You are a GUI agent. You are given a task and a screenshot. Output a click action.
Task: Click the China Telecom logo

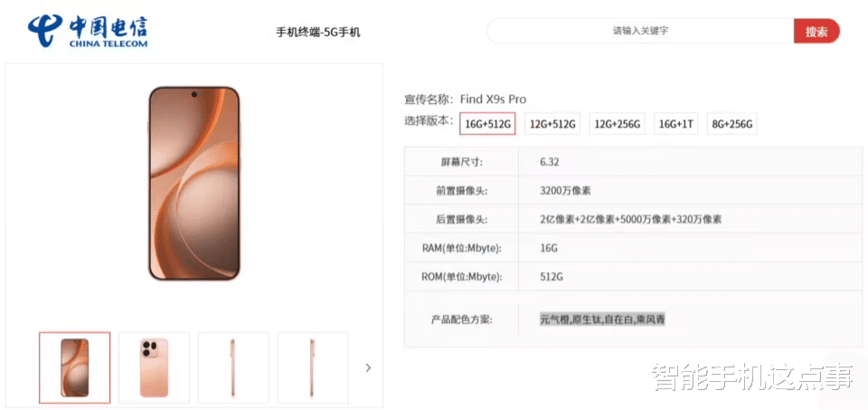coord(88,31)
